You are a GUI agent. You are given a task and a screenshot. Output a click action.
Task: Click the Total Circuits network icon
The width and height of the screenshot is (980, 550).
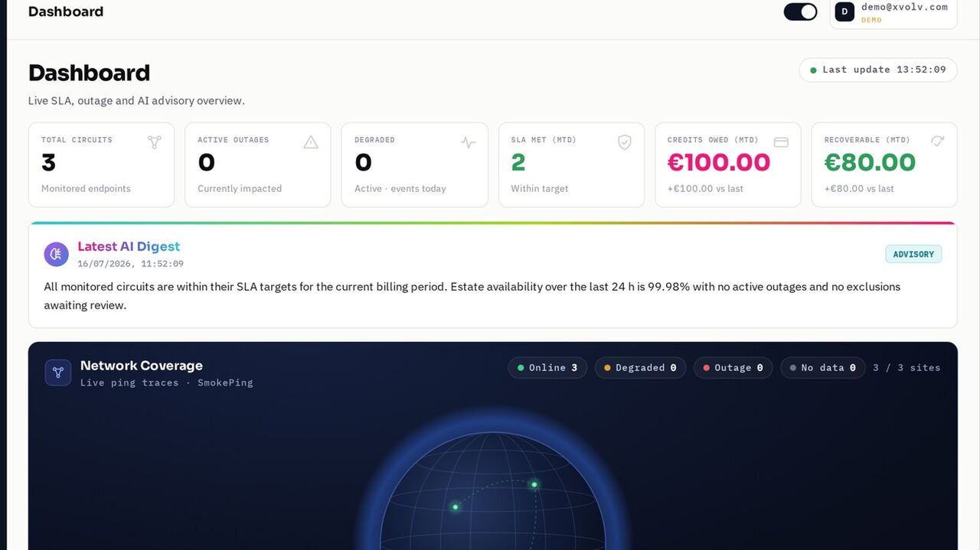pos(155,142)
